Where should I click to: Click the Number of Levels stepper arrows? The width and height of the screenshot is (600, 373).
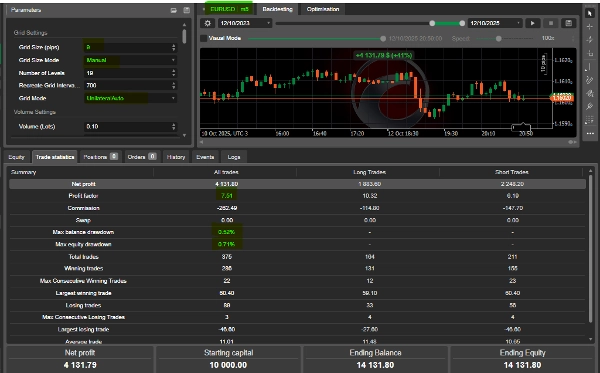click(x=174, y=73)
